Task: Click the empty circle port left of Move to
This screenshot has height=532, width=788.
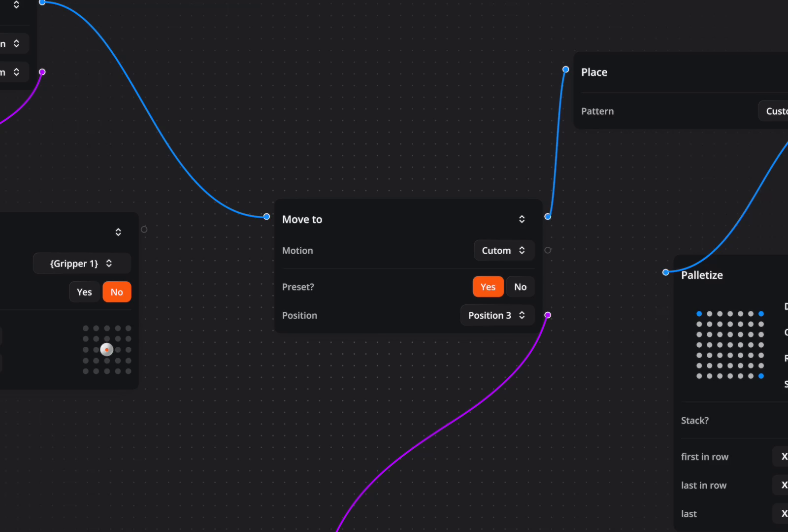Action: [x=143, y=229]
